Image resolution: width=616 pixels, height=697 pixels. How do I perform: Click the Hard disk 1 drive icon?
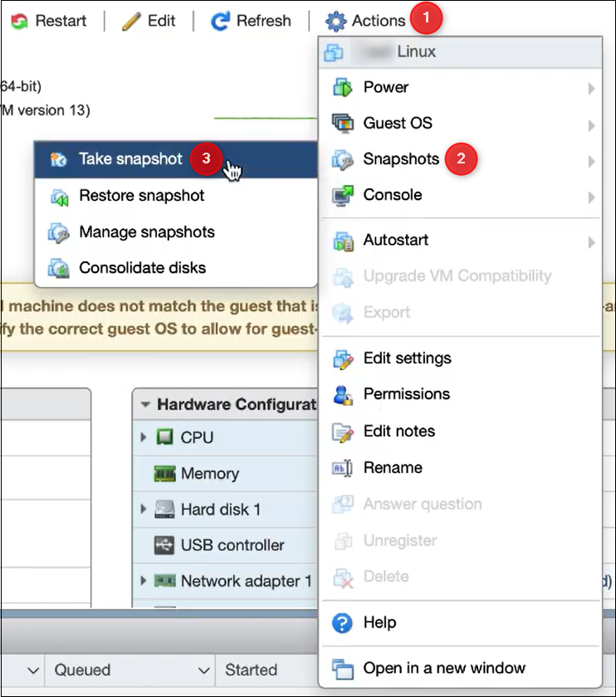tap(164, 509)
